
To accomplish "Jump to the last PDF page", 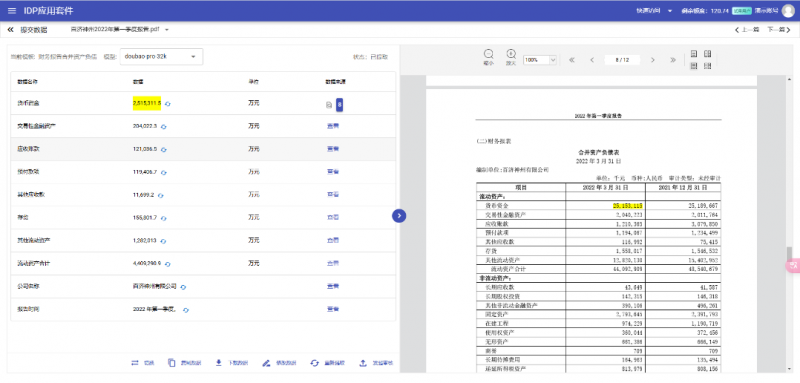I will point(673,60).
